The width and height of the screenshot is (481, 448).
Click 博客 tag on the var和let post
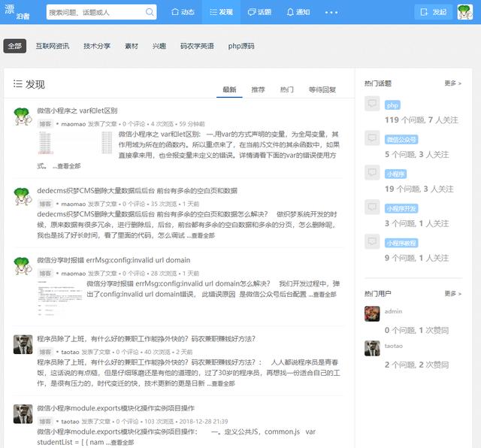(45, 124)
